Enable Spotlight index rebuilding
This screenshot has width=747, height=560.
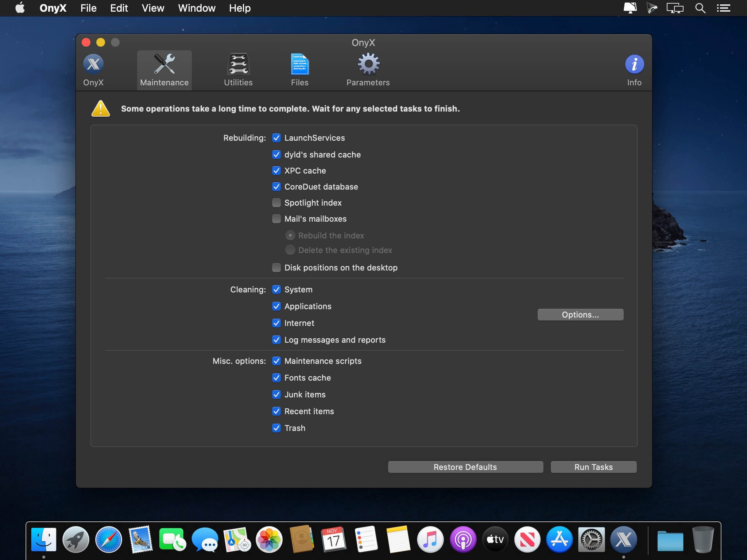click(276, 203)
